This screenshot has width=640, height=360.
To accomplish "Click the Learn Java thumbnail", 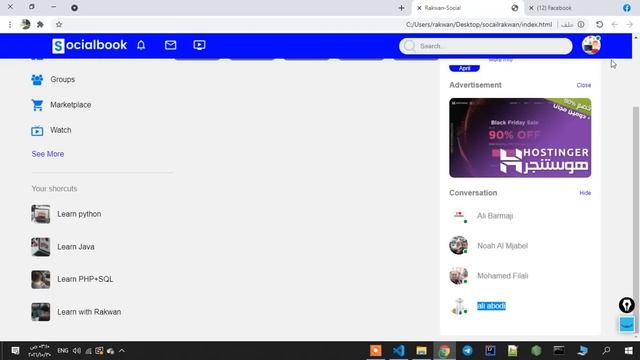I will pos(41,247).
